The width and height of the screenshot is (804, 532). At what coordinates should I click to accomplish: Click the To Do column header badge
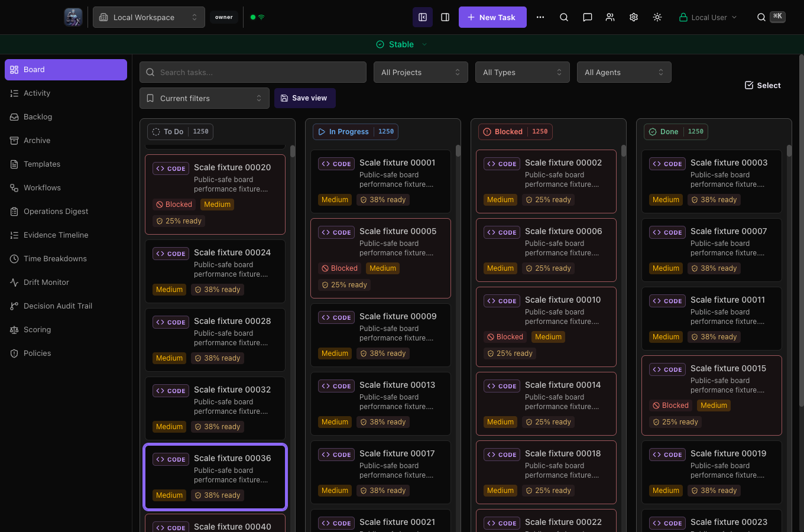click(x=180, y=132)
